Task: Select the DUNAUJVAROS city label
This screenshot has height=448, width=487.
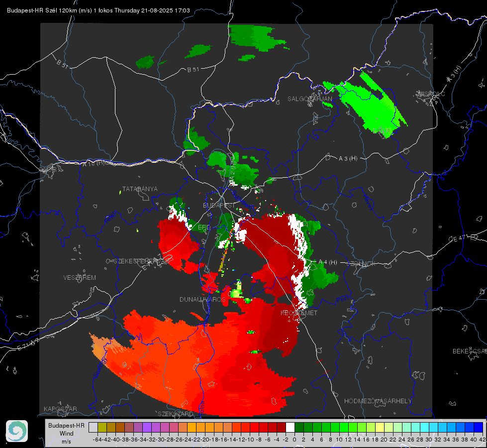Action: (202, 299)
